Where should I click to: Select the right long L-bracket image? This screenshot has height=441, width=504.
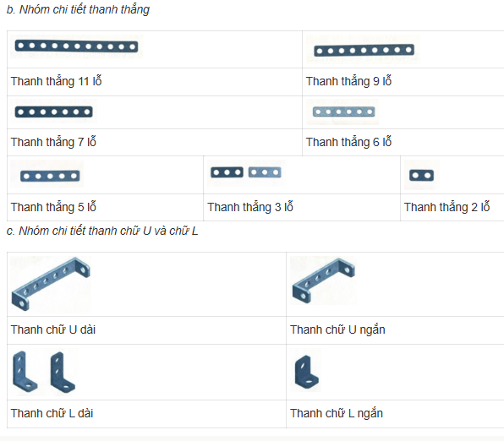point(63,373)
